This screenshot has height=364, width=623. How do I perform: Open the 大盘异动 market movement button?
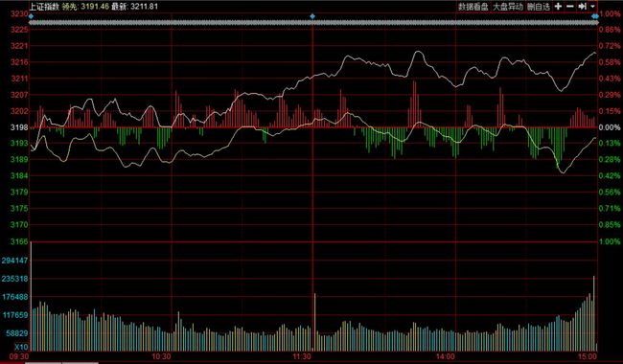508,7
